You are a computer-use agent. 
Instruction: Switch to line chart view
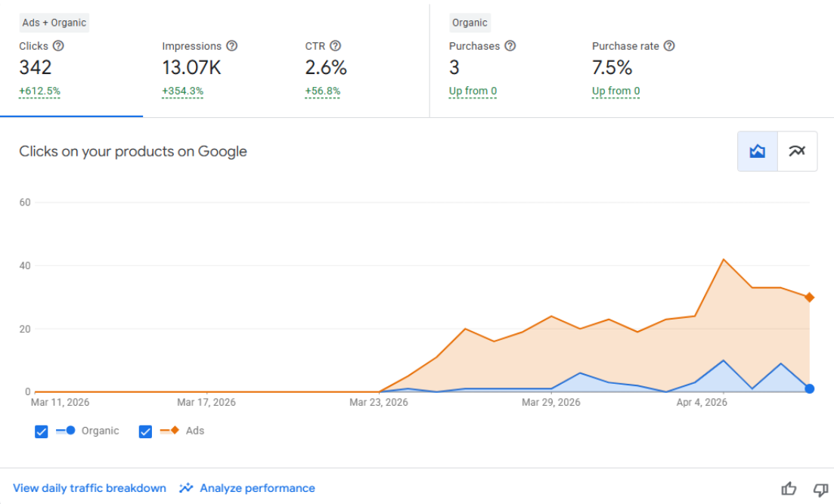[x=797, y=152]
